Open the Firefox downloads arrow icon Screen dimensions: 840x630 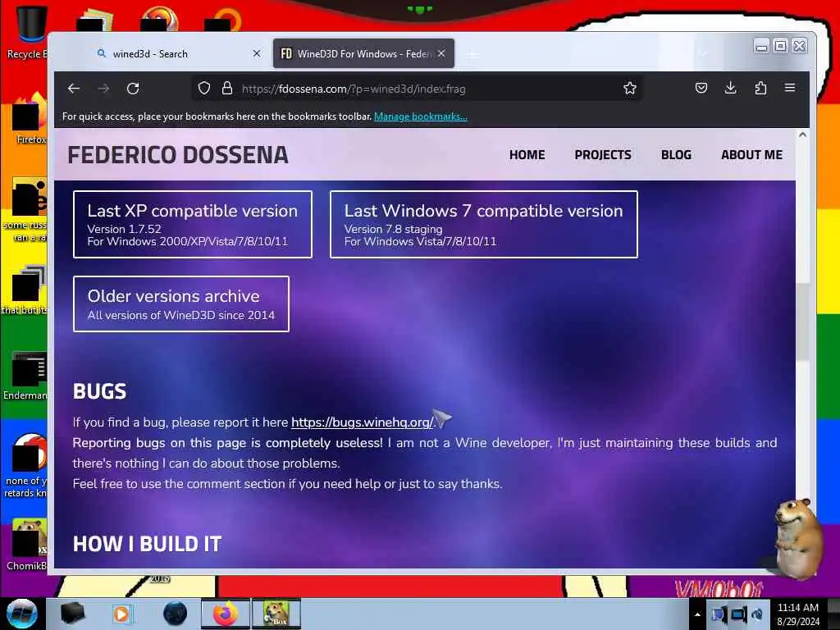731,88
